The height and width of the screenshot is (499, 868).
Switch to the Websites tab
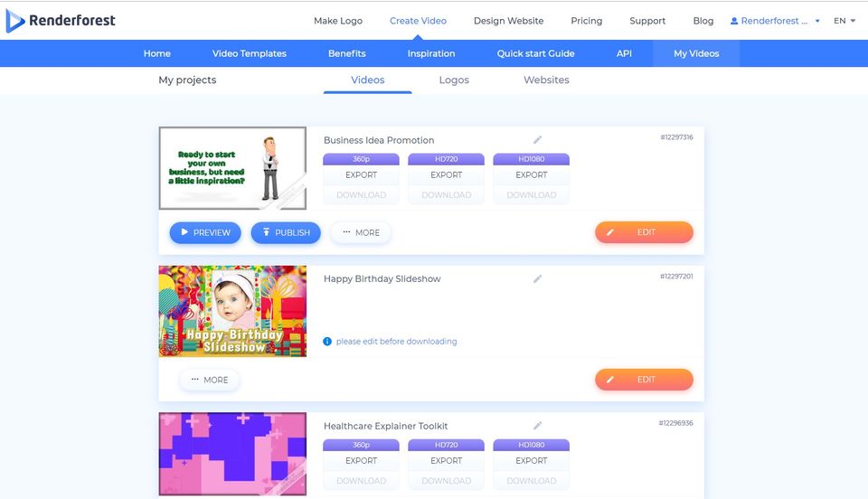546,80
